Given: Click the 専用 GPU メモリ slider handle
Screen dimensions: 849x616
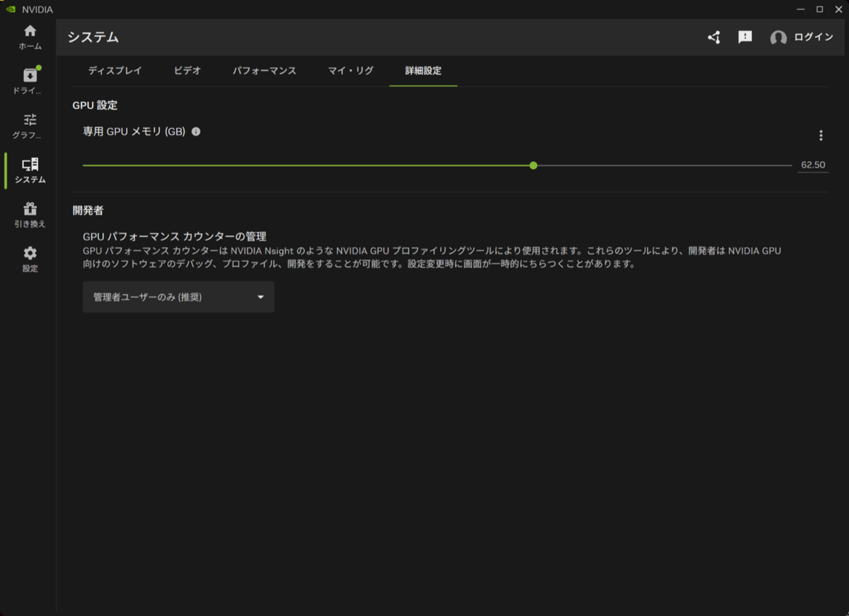Looking at the screenshot, I should pyautogui.click(x=533, y=165).
